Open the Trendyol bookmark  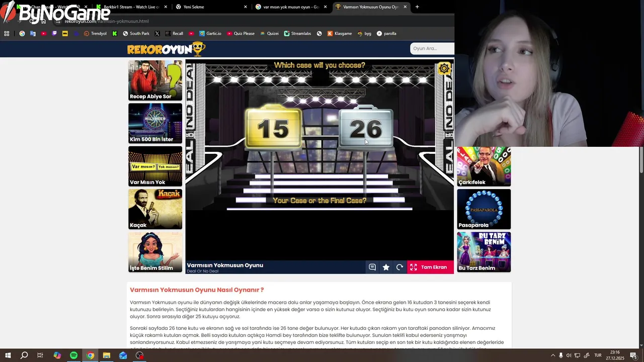[x=95, y=34]
